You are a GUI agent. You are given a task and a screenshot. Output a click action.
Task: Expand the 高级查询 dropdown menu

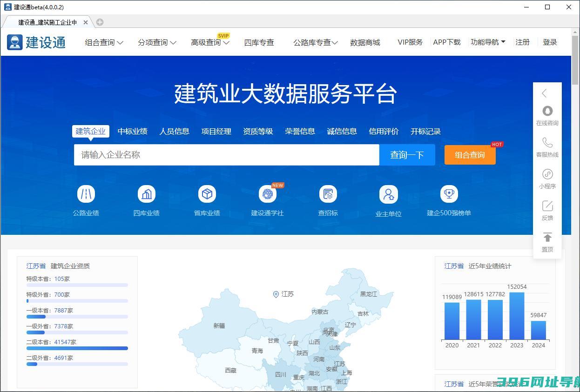click(210, 42)
